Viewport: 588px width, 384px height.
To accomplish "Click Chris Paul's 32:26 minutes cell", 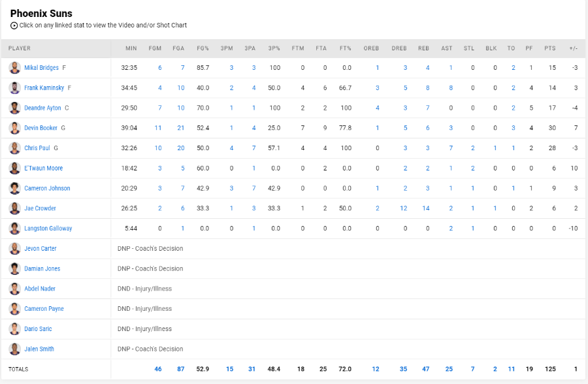I will (x=129, y=148).
